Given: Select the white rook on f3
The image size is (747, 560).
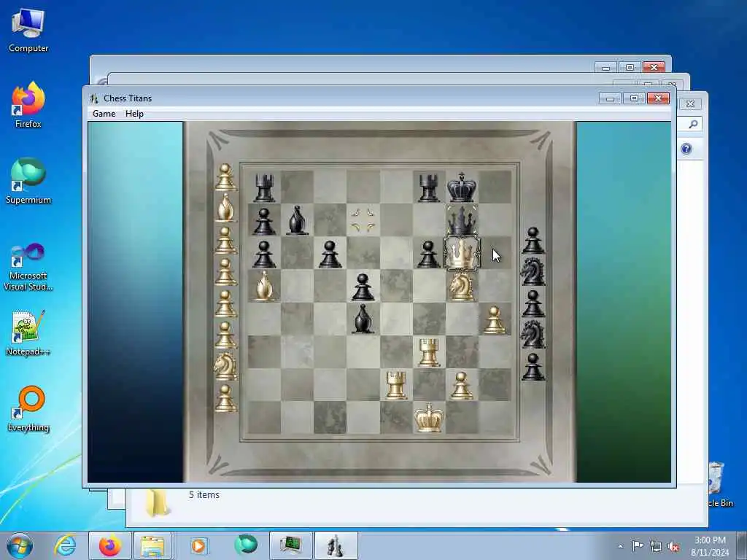Looking at the screenshot, I should [x=429, y=352].
